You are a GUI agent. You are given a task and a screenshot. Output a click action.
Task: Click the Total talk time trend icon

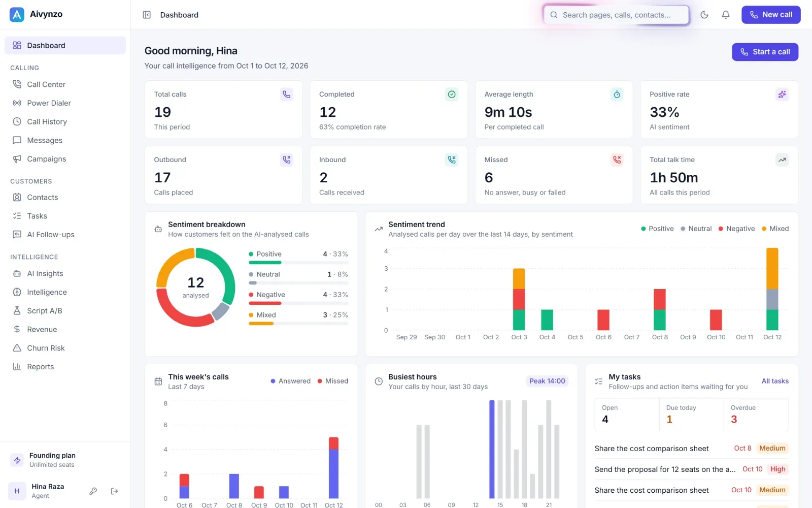[x=782, y=160]
